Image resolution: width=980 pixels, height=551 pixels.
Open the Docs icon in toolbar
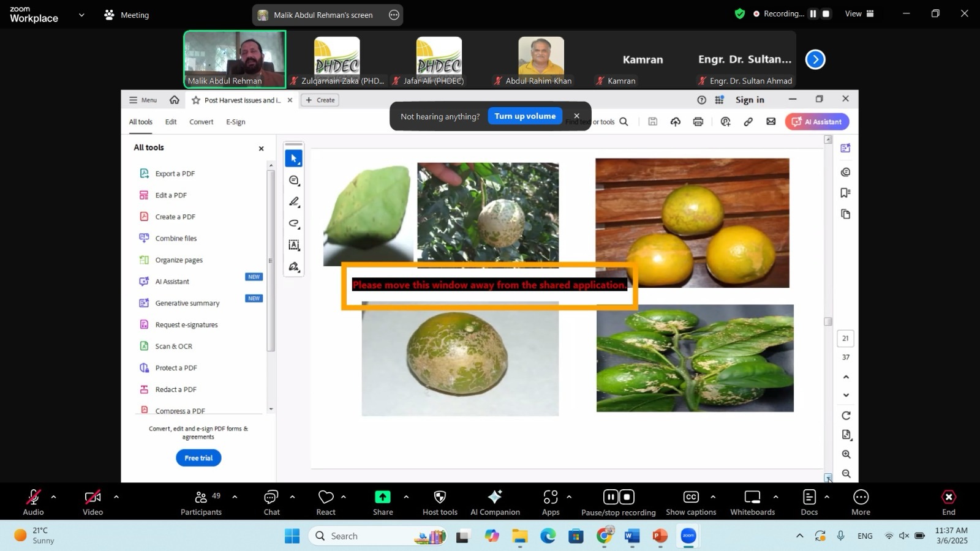(x=809, y=497)
